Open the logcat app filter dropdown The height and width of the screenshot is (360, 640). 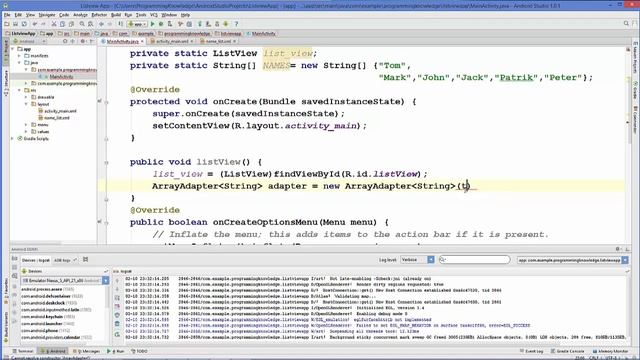(x=572, y=260)
